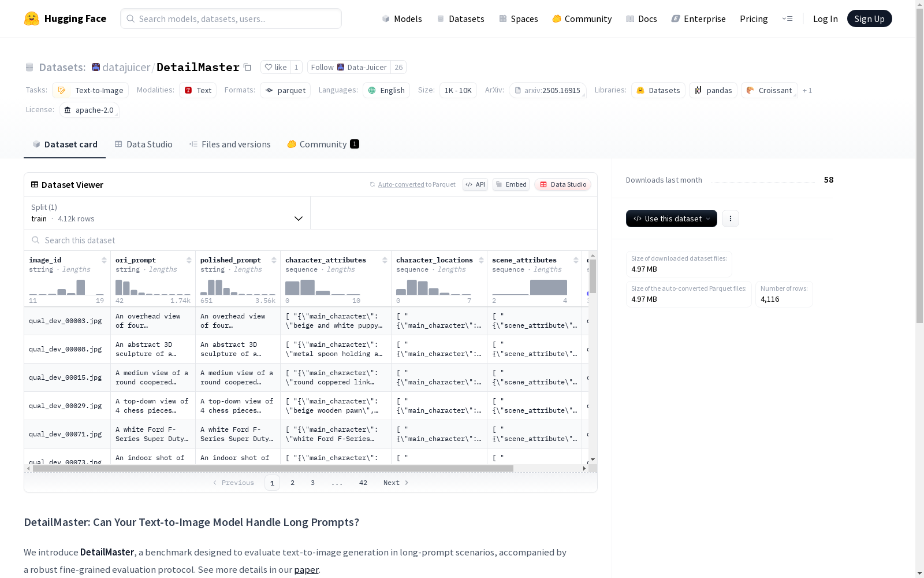Expand the train split dropdown
Screen dimensions: 924x578
[167, 213]
